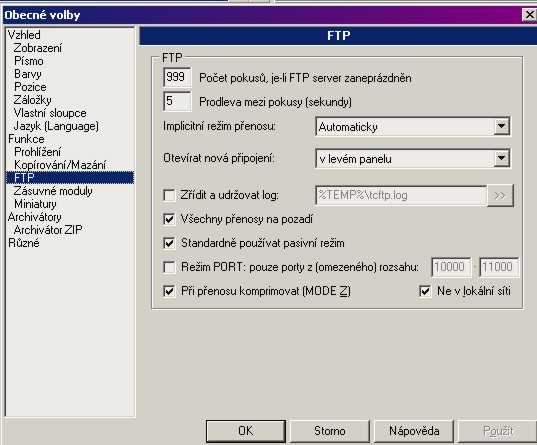537x445 pixels.
Task: Open 'Archivátor ZIP' settings page
Action: (48, 230)
